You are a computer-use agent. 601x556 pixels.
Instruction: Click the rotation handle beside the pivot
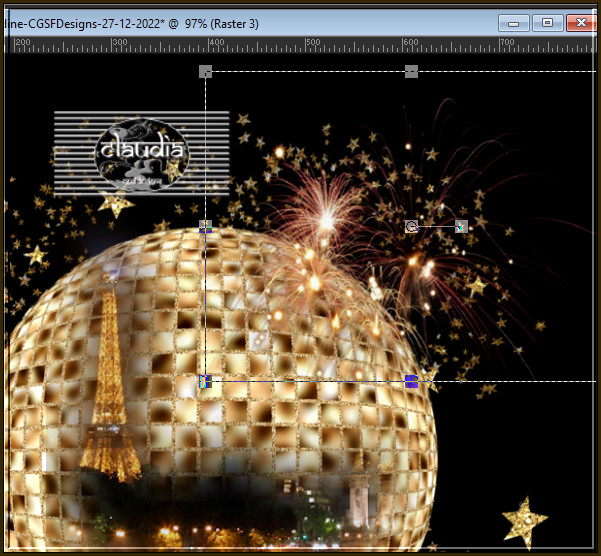461,226
